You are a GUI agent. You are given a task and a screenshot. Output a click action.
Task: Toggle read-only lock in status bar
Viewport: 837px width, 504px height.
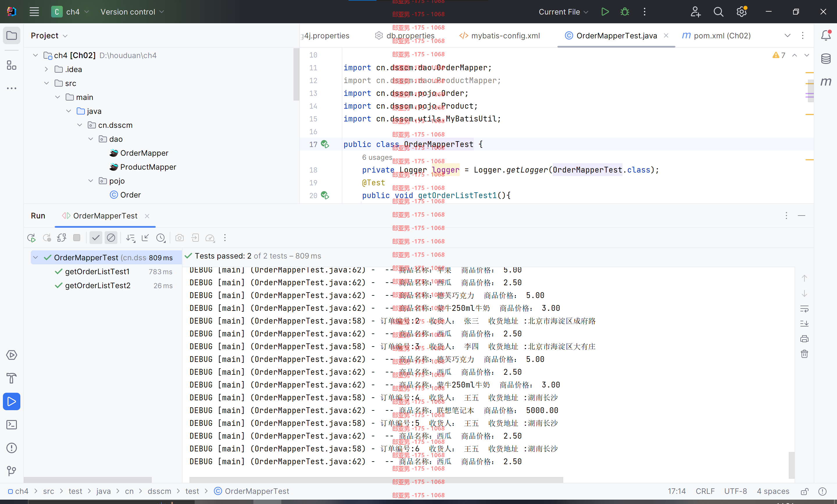point(804,492)
